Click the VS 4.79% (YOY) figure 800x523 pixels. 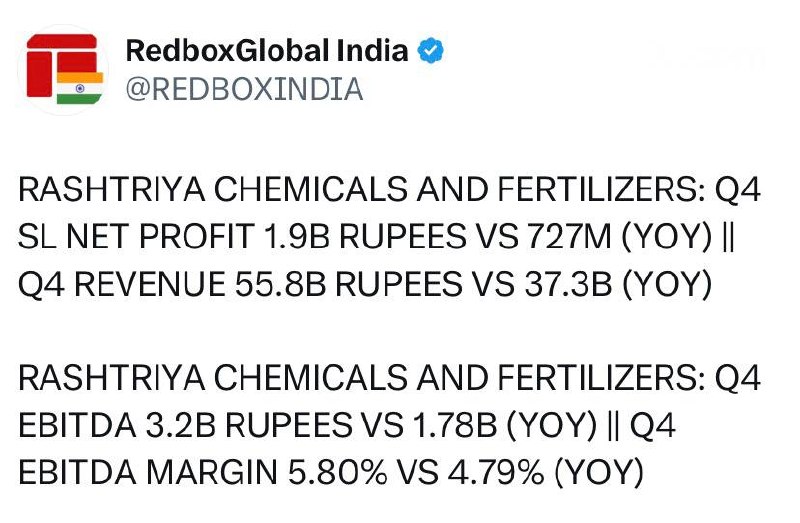pos(520,473)
